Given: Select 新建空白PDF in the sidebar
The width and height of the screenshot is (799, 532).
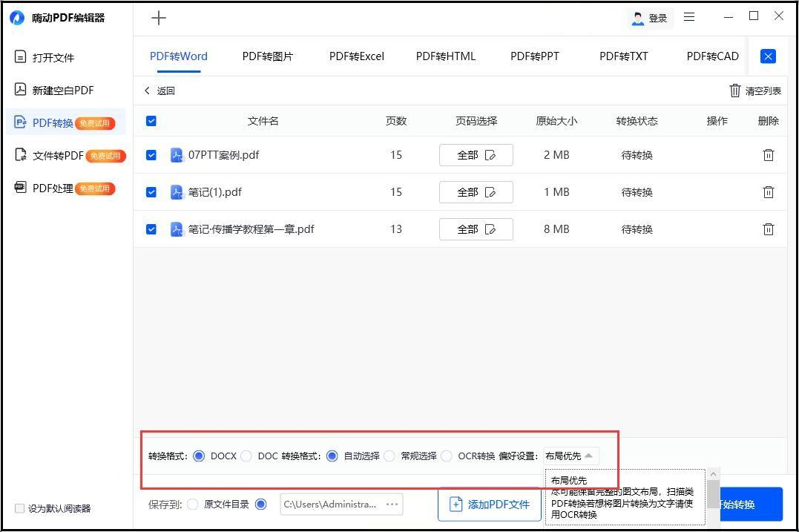Looking at the screenshot, I should click(54, 91).
